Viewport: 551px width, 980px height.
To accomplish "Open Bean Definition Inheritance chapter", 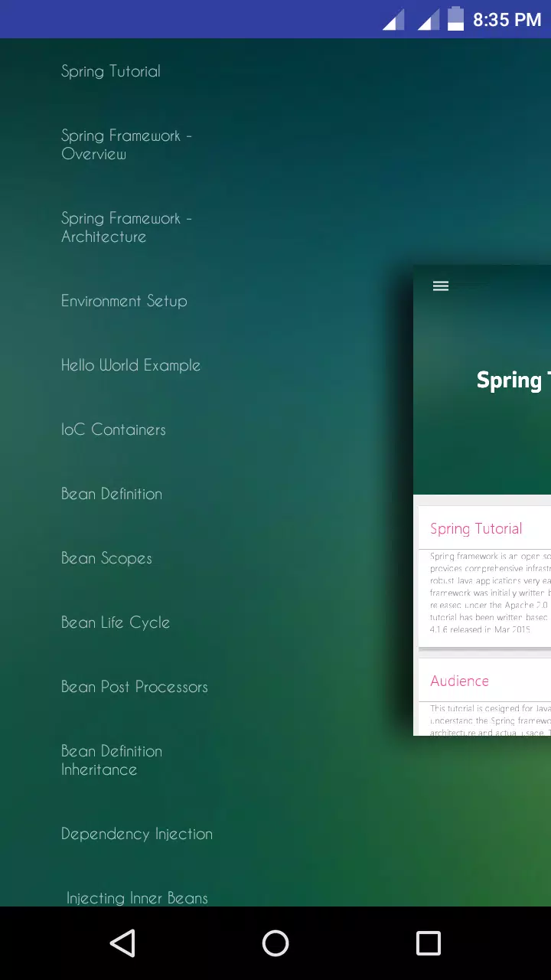I will coord(112,760).
